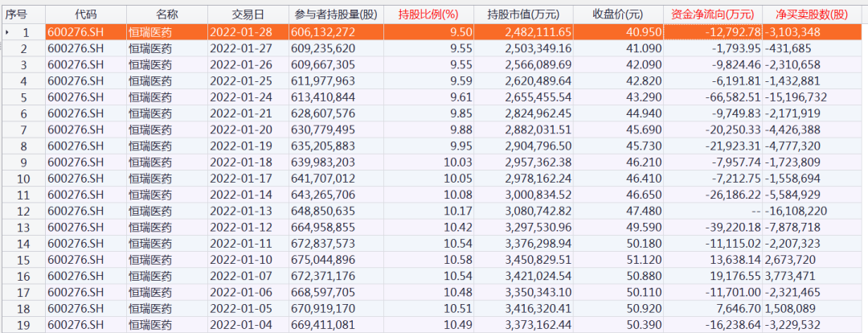Click holdings value 648,850,635
This screenshot has height=333, width=868.
(x=323, y=211)
